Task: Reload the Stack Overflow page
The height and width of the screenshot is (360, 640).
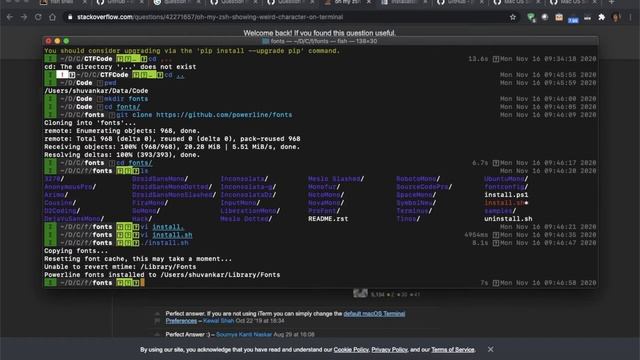Action: point(38,17)
